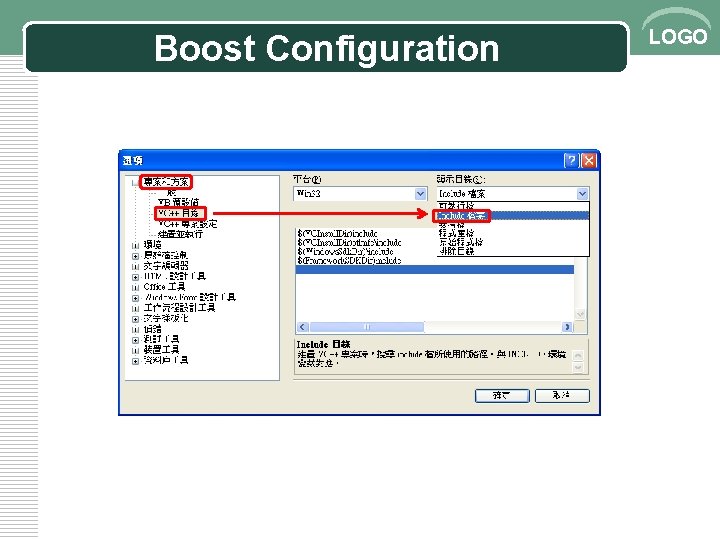
Task: Expand the 環境 tree node
Action: [x=135, y=246]
